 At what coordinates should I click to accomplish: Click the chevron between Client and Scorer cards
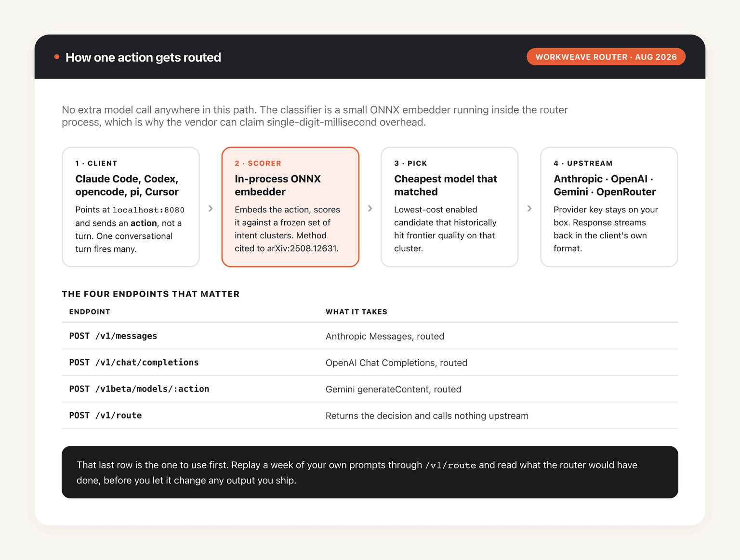click(x=211, y=208)
